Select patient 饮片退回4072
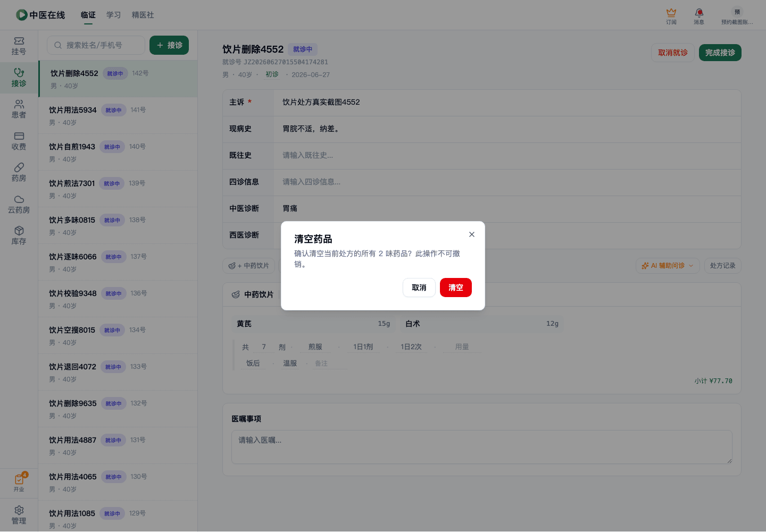The image size is (766, 532). (118, 372)
